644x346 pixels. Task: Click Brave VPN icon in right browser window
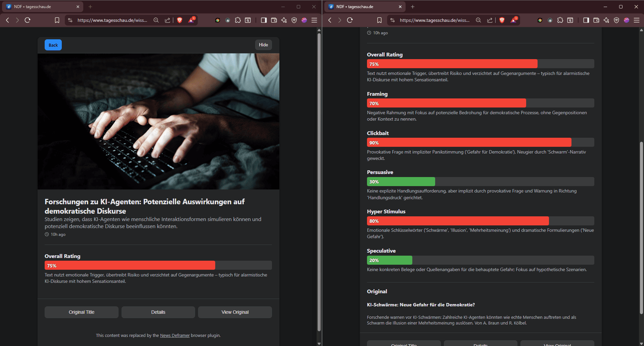[616, 20]
